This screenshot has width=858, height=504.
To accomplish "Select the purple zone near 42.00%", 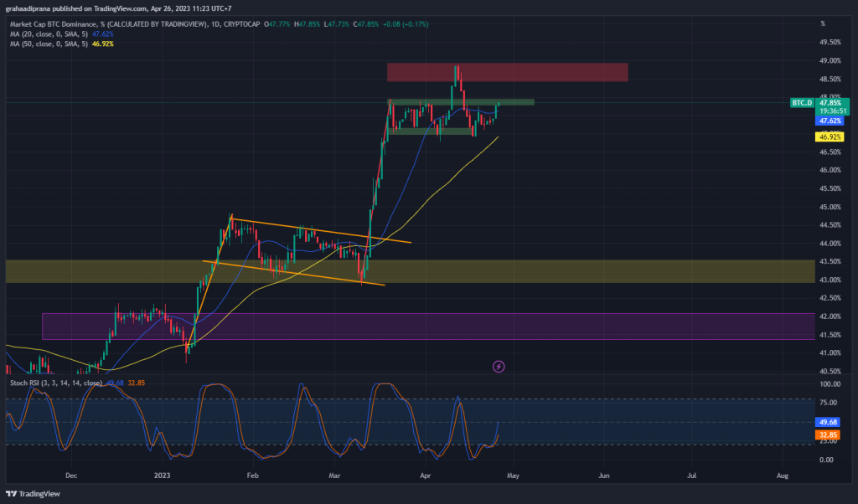I will point(428,327).
